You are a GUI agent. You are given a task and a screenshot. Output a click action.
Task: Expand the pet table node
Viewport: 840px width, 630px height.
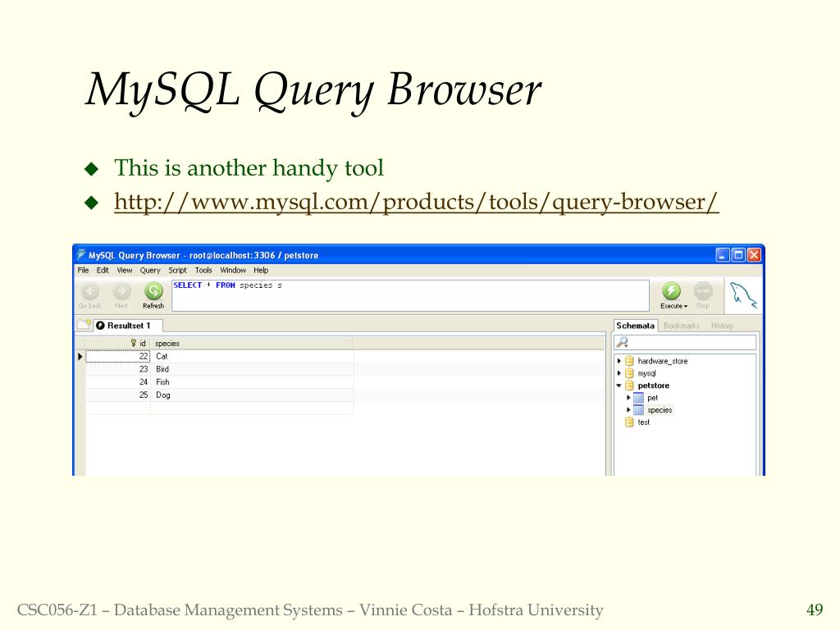tap(628, 398)
